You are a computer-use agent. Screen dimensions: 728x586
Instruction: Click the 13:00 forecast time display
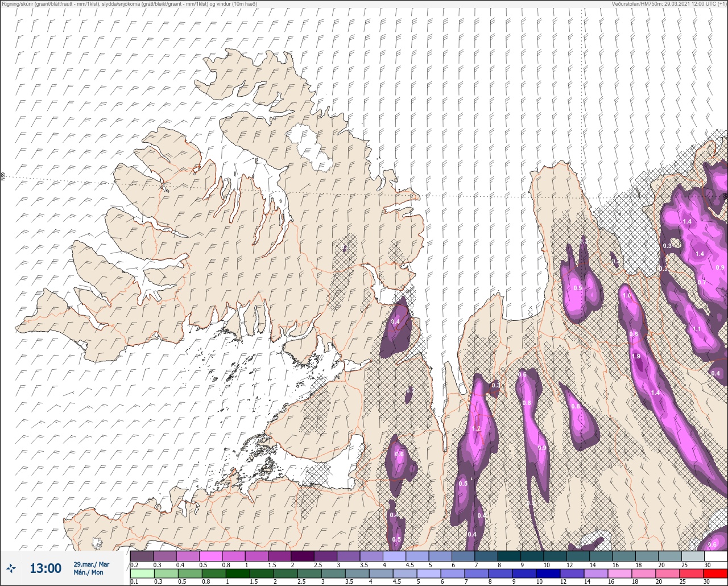coord(45,568)
